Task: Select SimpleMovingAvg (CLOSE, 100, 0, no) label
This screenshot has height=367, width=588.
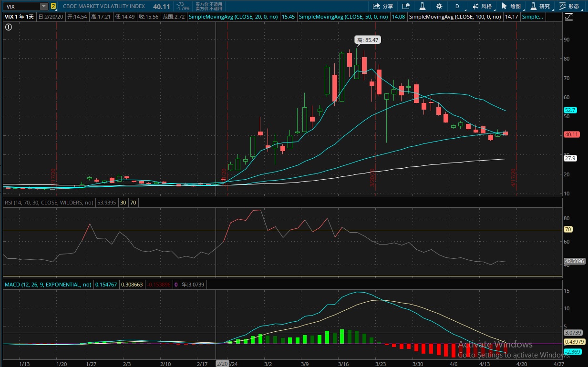Action: tap(455, 17)
